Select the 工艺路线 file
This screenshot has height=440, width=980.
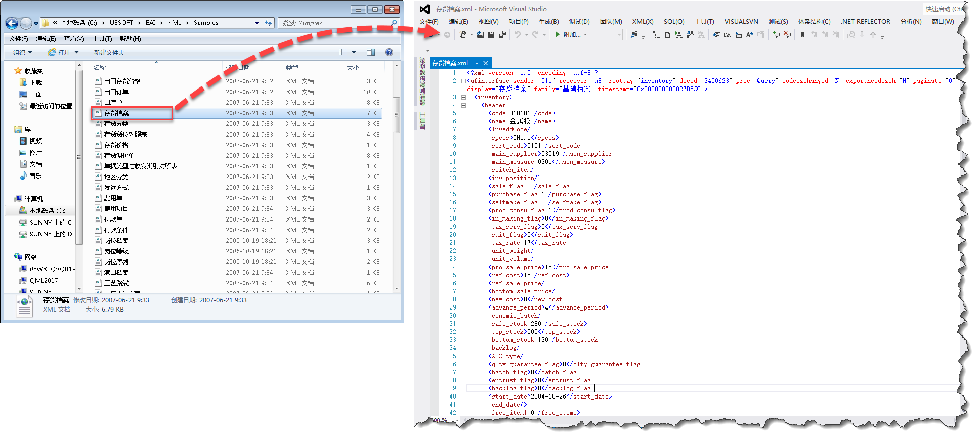pyautogui.click(x=112, y=283)
